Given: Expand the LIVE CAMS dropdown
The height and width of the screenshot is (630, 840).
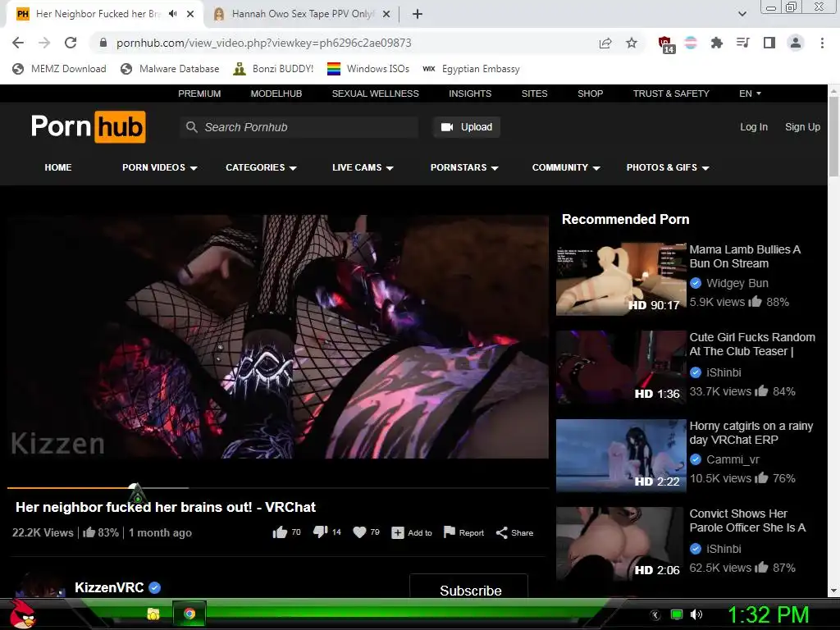Looking at the screenshot, I should 363,167.
